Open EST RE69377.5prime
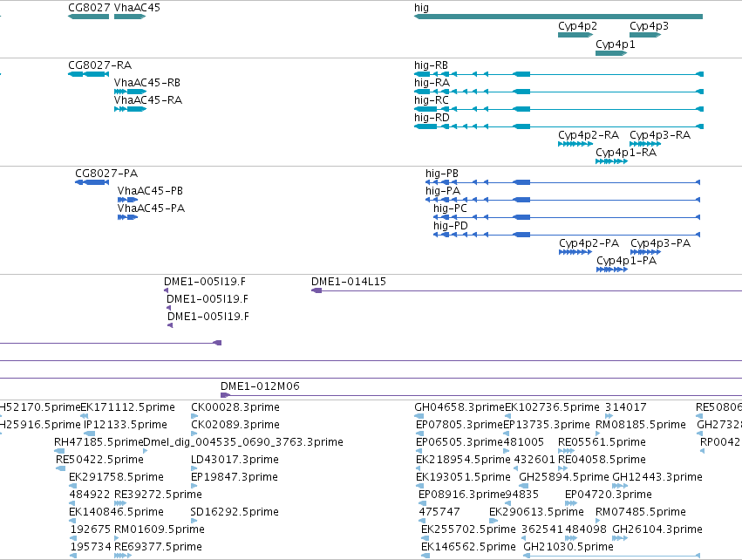Screen dimensions: 742x560 coord(158,547)
